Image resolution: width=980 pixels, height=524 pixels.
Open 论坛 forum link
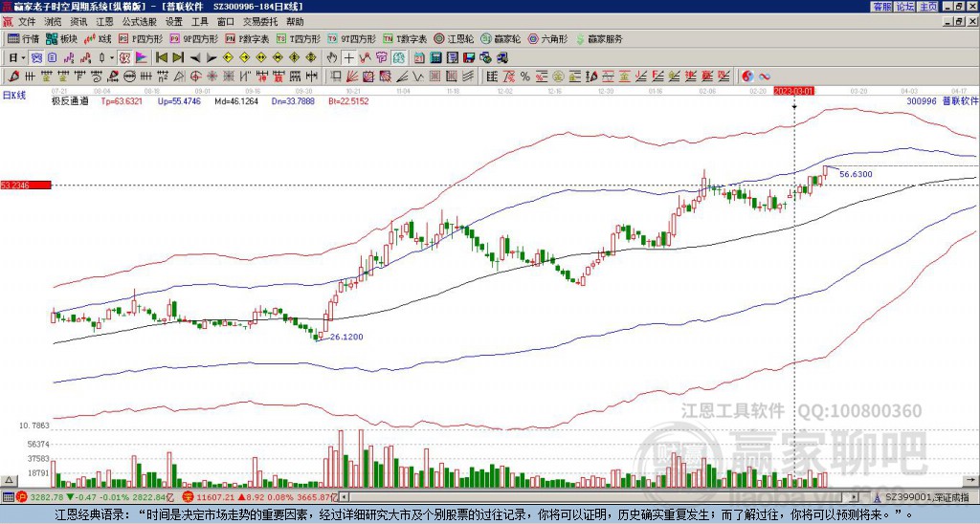tap(904, 7)
